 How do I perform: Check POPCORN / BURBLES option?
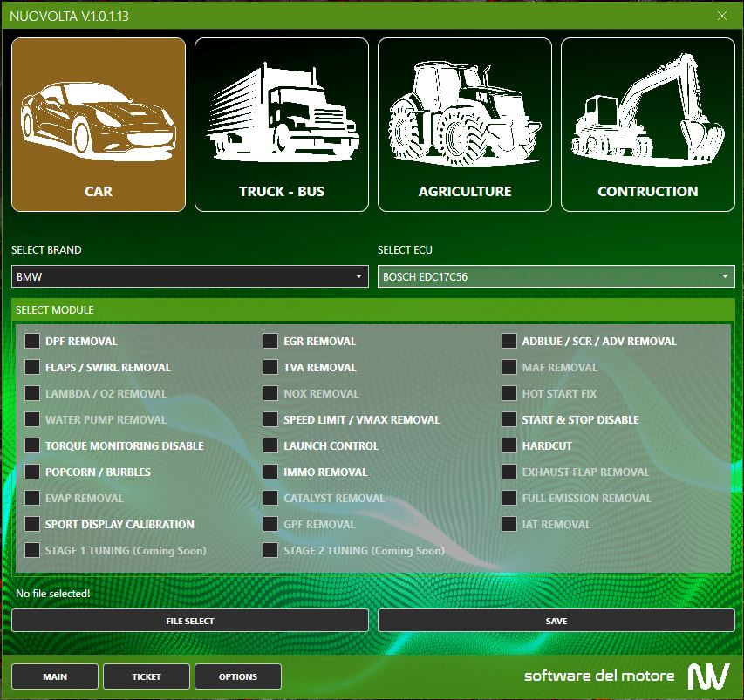tap(32, 472)
